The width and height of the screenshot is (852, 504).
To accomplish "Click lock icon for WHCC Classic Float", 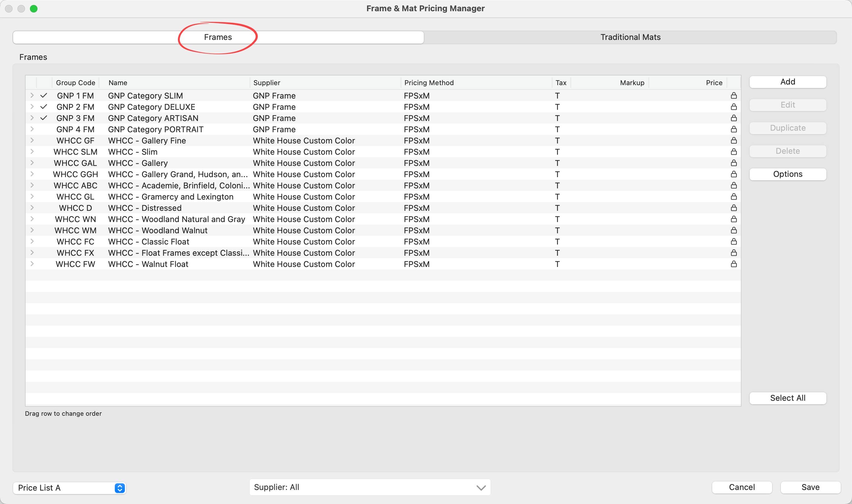I will tap(734, 241).
